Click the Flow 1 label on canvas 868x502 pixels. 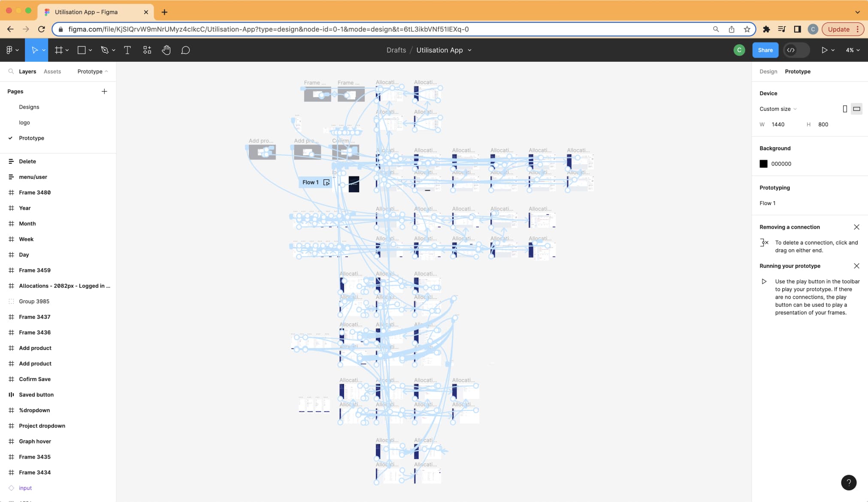click(310, 182)
